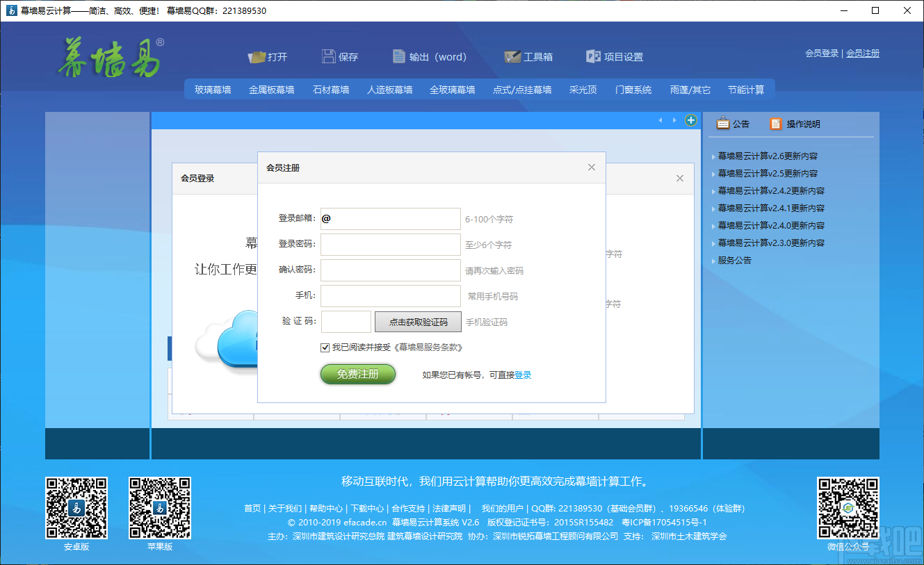This screenshot has width=924, height=565.
Task: Open a project using the 打开 icon
Action: click(x=268, y=57)
